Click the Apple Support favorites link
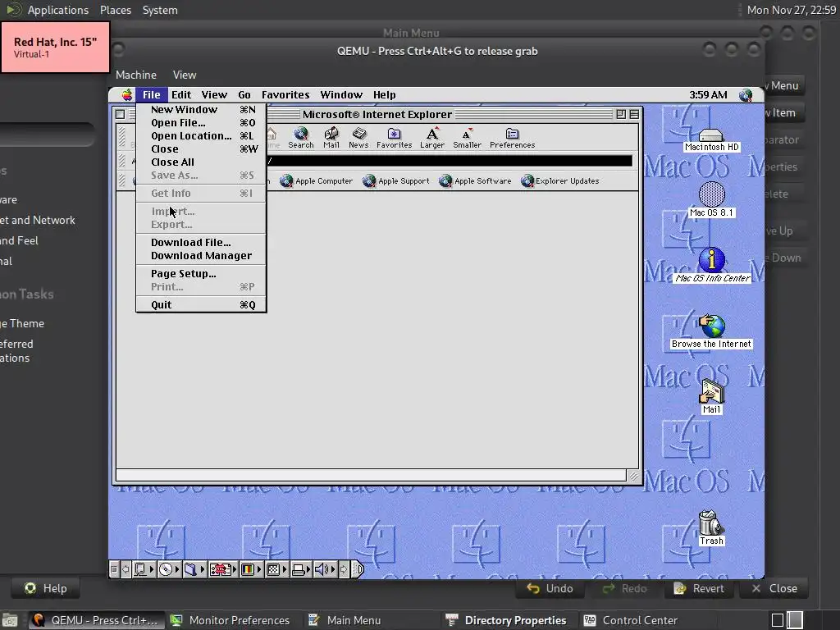The width and height of the screenshot is (840, 630). pos(396,181)
